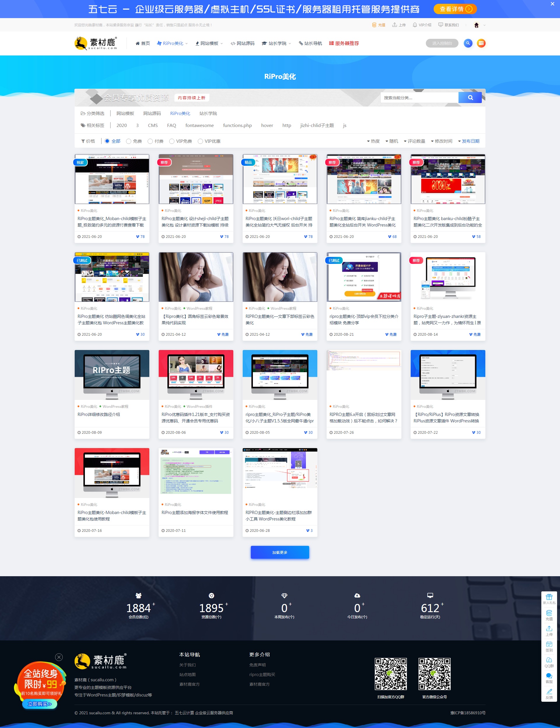The image size is (560, 728).
Task: Expand the 站长学院 nav dropdown
Action: 276,43
